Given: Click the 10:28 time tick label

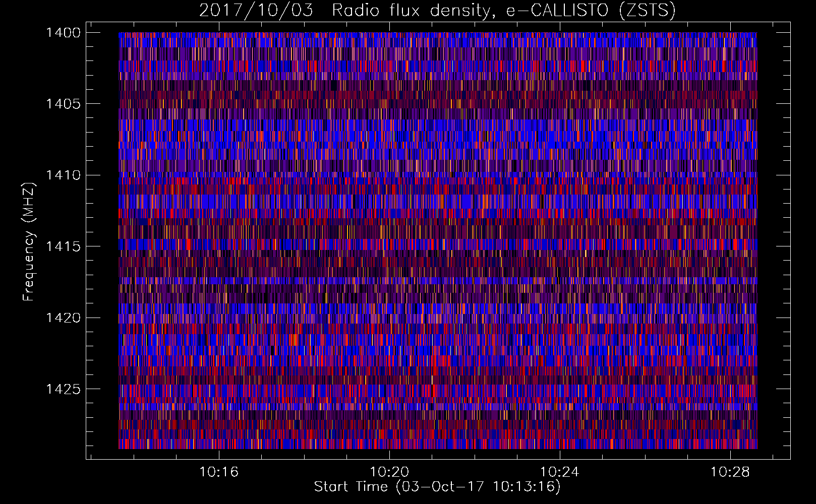Looking at the screenshot, I should click(730, 472).
